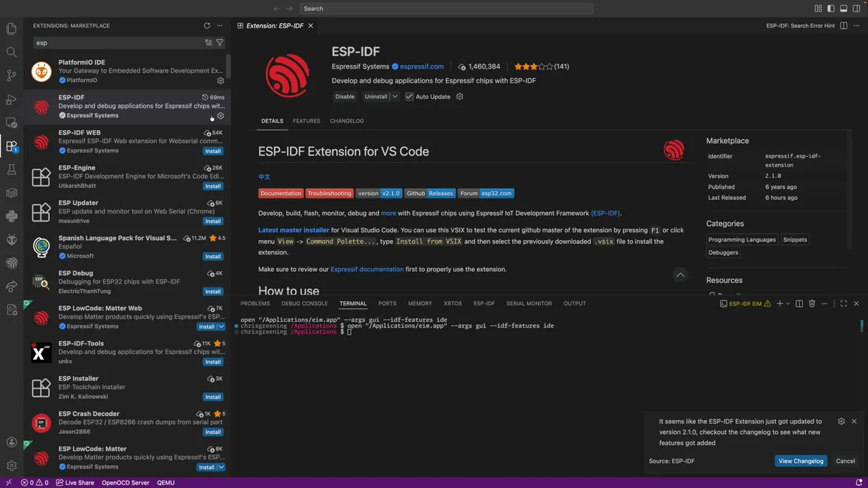The image size is (868, 488).
Task: Open Remote Explorer view in activity bar
Action: click(x=12, y=123)
